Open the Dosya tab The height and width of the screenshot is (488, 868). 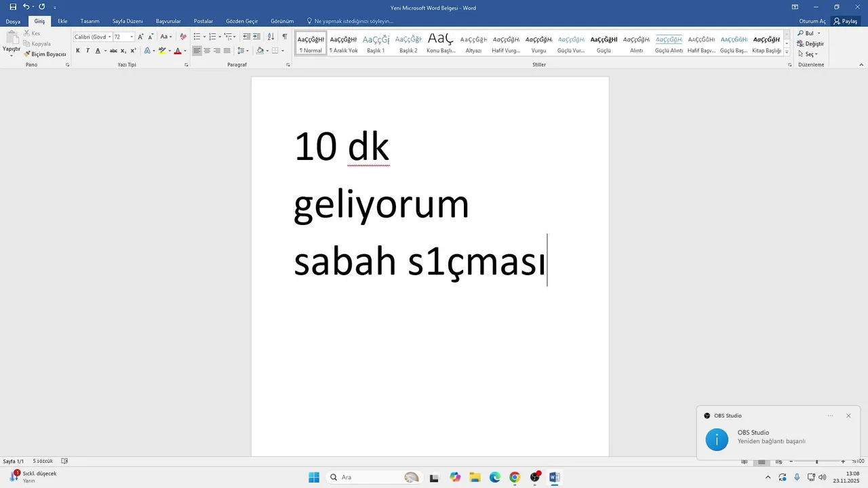[13, 21]
